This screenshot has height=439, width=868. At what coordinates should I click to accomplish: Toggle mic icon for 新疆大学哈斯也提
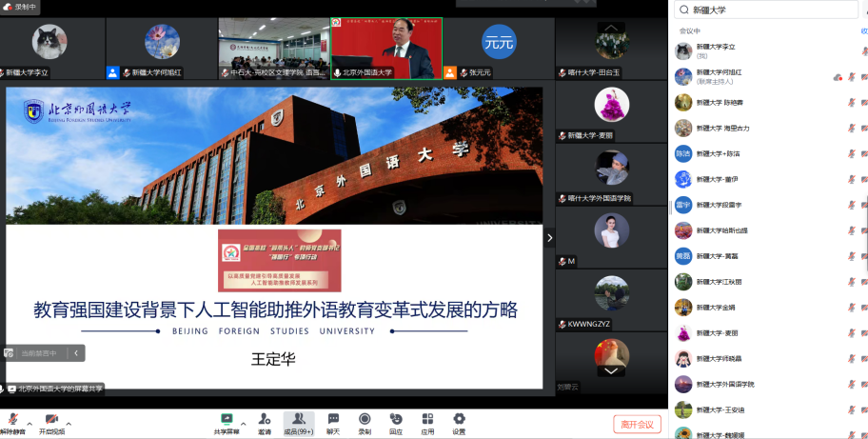(x=852, y=230)
